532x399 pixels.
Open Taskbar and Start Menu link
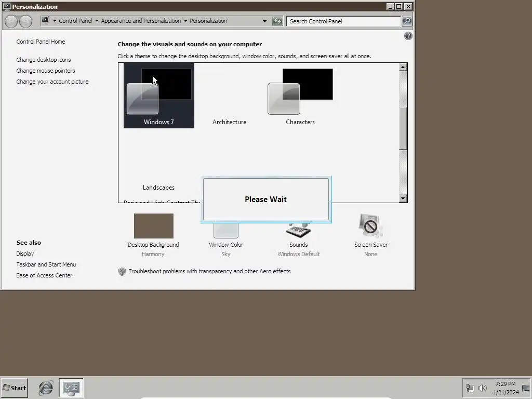click(46, 264)
